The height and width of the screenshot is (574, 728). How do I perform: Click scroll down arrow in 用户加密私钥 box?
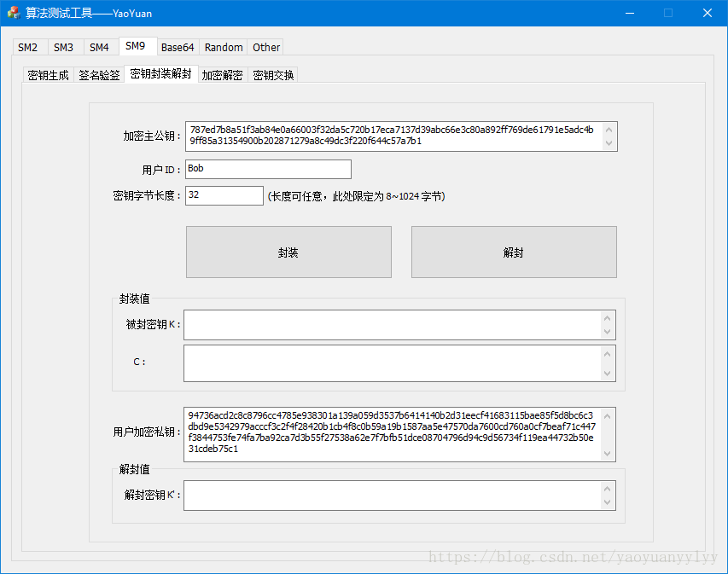point(608,454)
